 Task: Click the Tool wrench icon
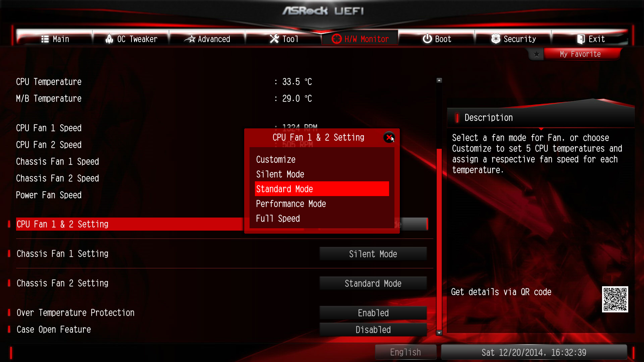click(274, 39)
